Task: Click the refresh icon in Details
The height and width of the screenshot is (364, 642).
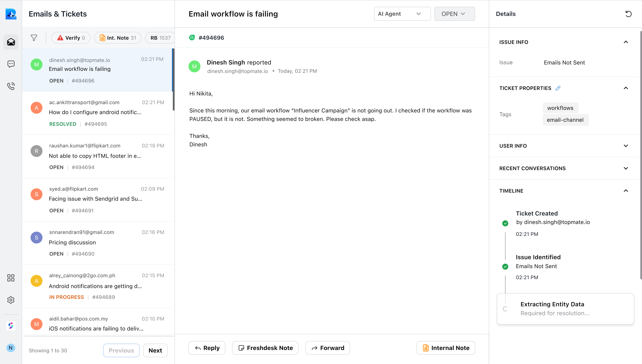Action: coord(628,14)
